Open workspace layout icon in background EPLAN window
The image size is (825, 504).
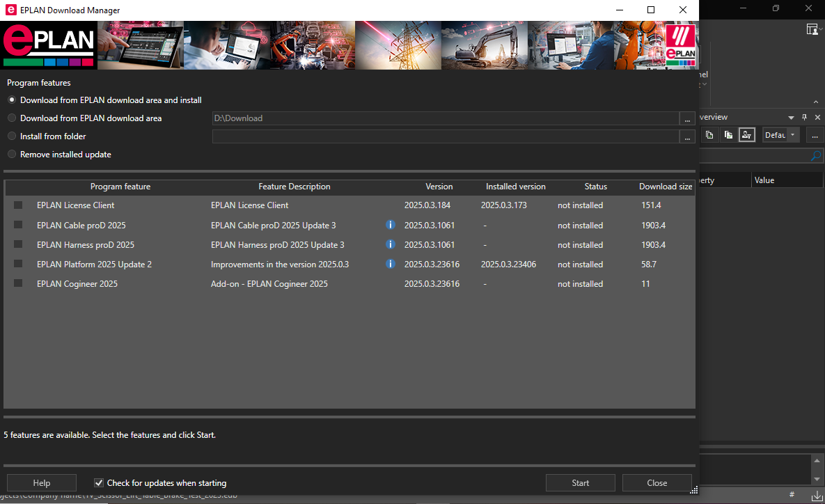tap(813, 29)
